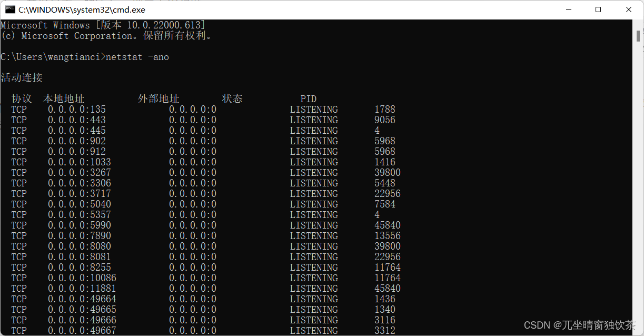This screenshot has width=644, height=336.
Task: Click the PID value 5448
Action: [385, 183]
